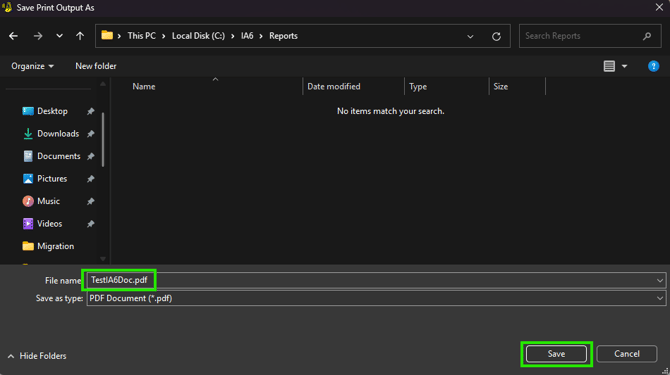Image resolution: width=670 pixels, height=375 pixels.
Task: Open Pictures in the sidebar
Action: point(45,179)
